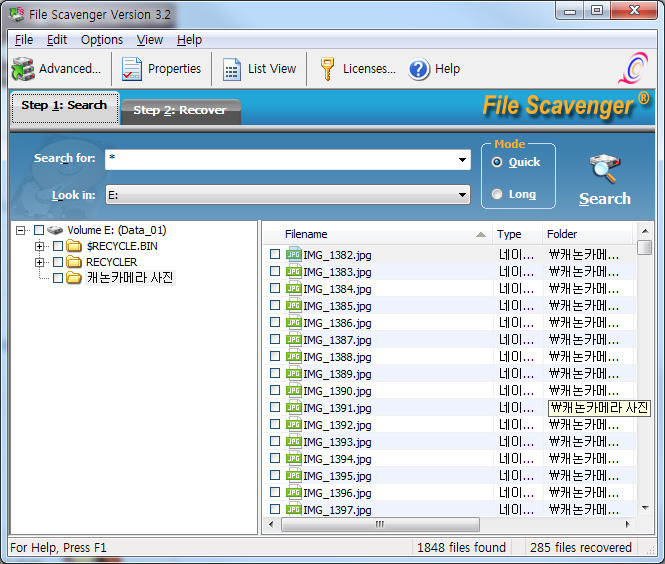Check the RECYCLER folder checkbox
The width and height of the screenshot is (665, 564).
pos(58,262)
